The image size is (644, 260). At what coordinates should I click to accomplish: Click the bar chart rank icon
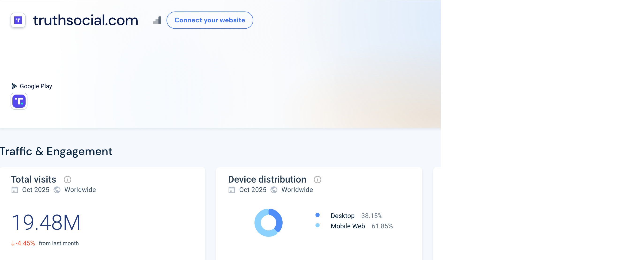(x=157, y=20)
